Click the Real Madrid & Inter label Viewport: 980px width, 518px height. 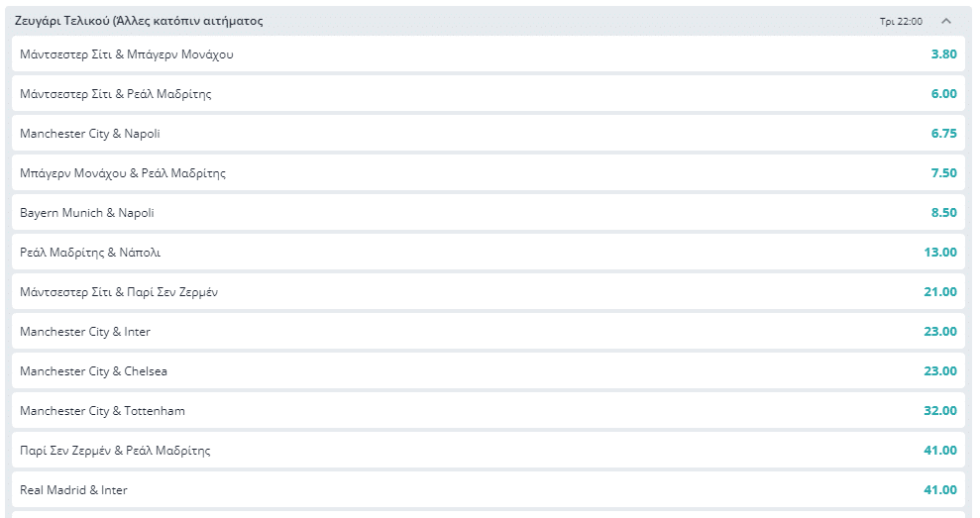pyautogui.click(x=73, y=490)
